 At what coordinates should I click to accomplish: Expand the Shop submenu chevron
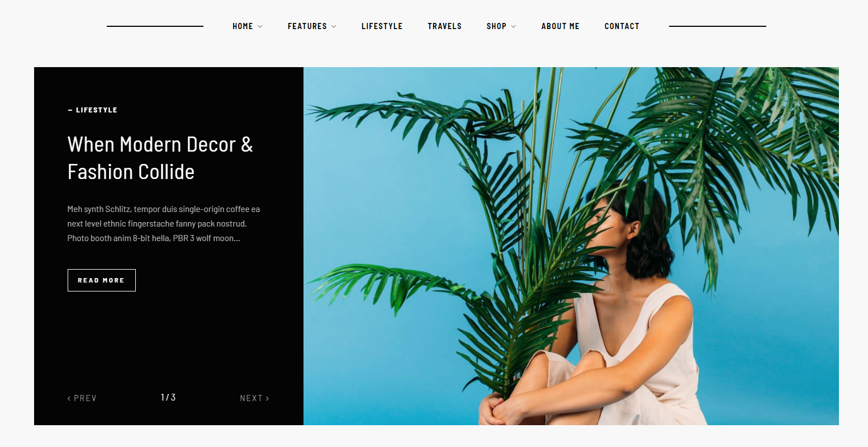coord(514,26)
